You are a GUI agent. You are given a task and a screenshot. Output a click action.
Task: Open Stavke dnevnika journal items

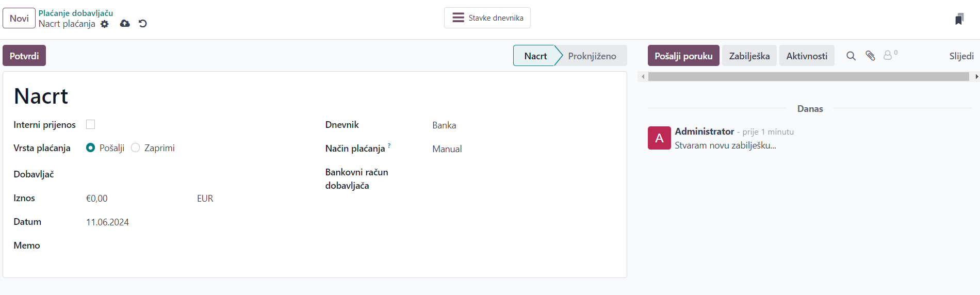click(x=487, y=18)
